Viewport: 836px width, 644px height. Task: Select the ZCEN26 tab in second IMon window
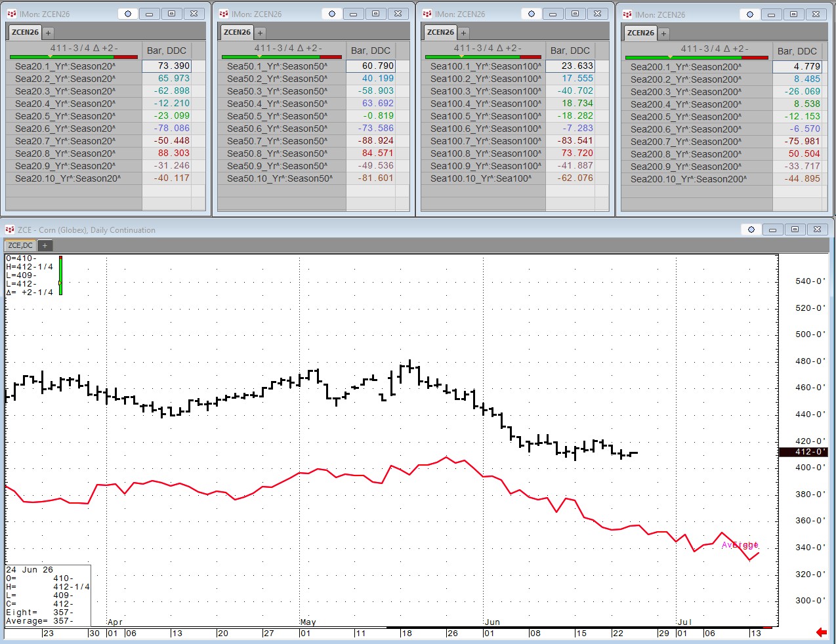point(237,32)
